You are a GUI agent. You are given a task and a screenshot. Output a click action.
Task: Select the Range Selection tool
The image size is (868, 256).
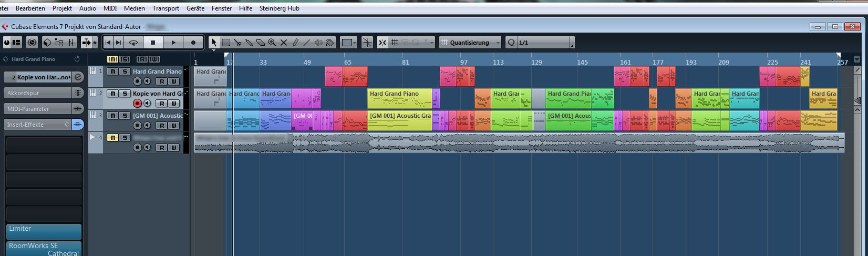coord(226,43)
